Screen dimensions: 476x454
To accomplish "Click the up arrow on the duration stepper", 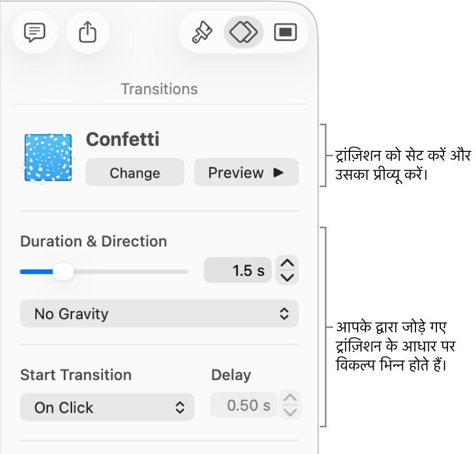I will [x=287, y=262].
